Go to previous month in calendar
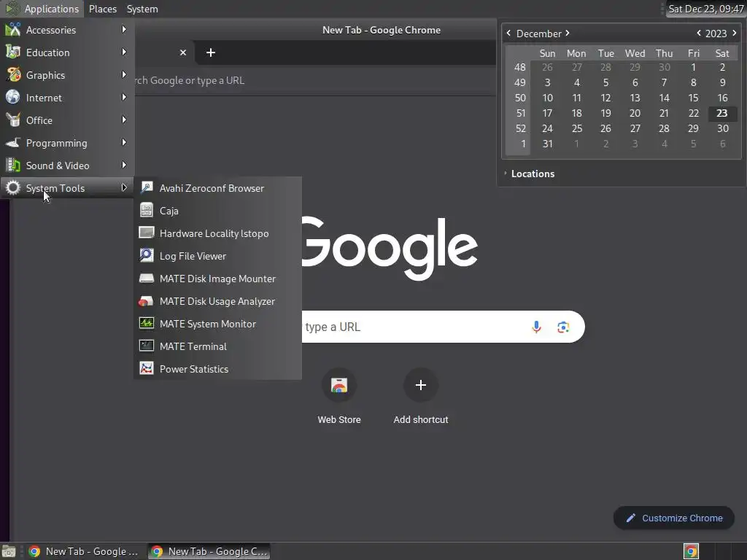Screen dimensions: 747x560 click(508, 33)
